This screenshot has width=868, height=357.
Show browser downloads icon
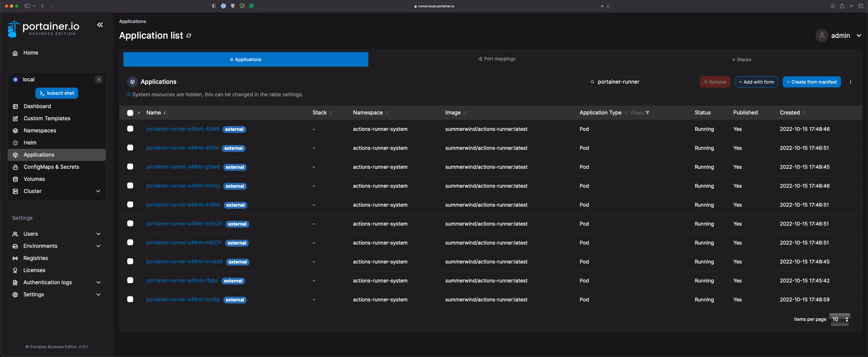tap(833, 6)
